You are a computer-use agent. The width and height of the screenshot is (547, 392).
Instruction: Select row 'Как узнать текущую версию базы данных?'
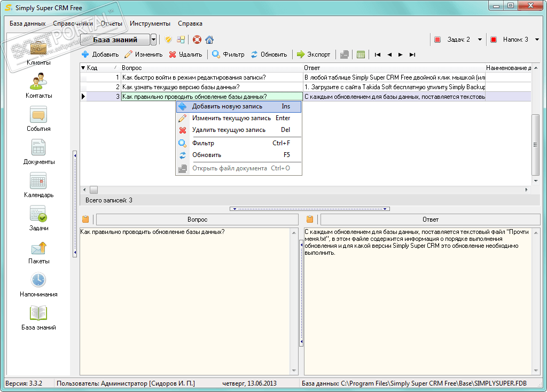(x=305, y=87)
